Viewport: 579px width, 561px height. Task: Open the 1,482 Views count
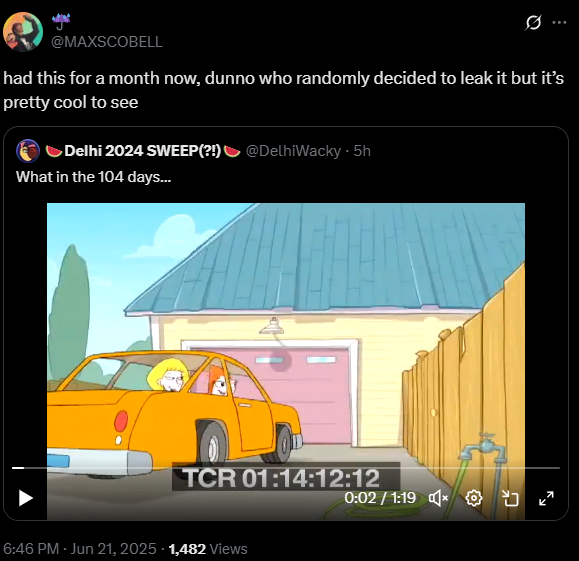point(208,549)
